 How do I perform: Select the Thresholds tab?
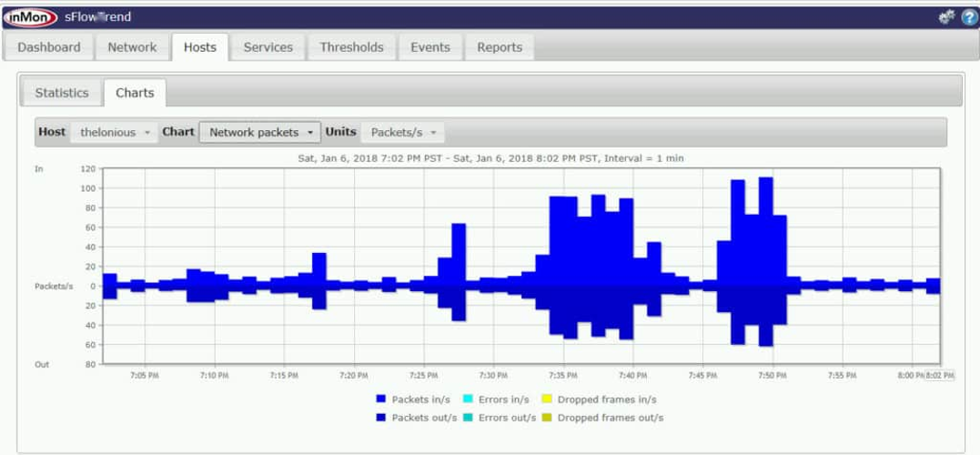(351, 47)
